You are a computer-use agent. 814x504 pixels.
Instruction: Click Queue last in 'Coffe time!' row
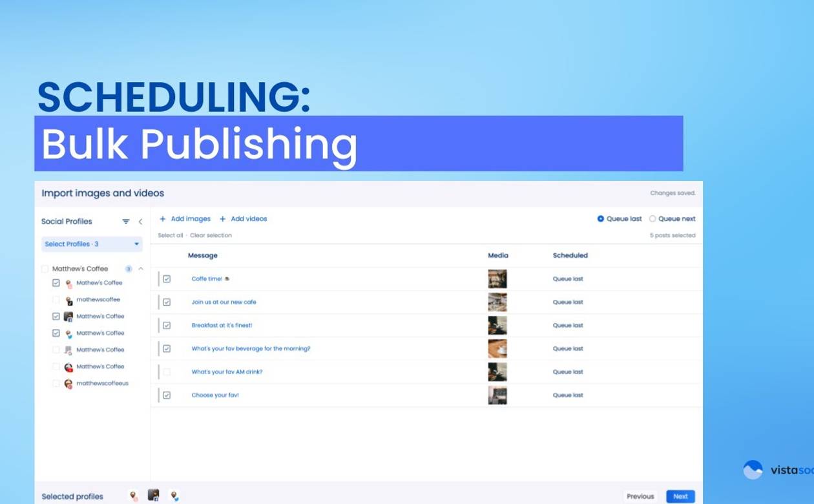[x=568, y=279]
